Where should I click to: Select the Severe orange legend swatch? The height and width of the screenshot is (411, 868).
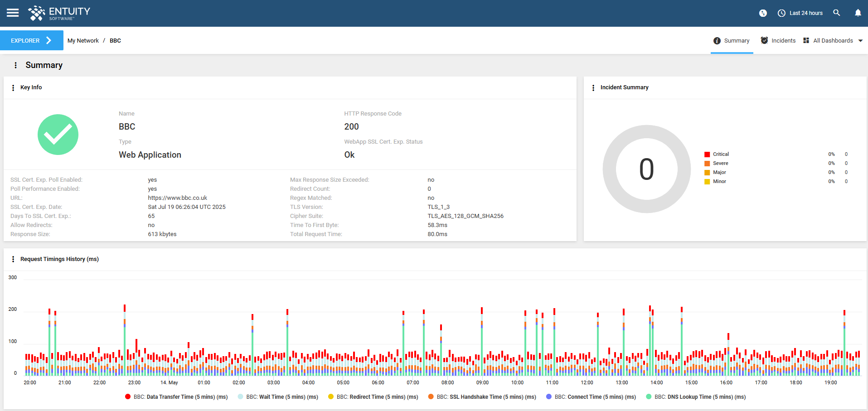[707, 164]
